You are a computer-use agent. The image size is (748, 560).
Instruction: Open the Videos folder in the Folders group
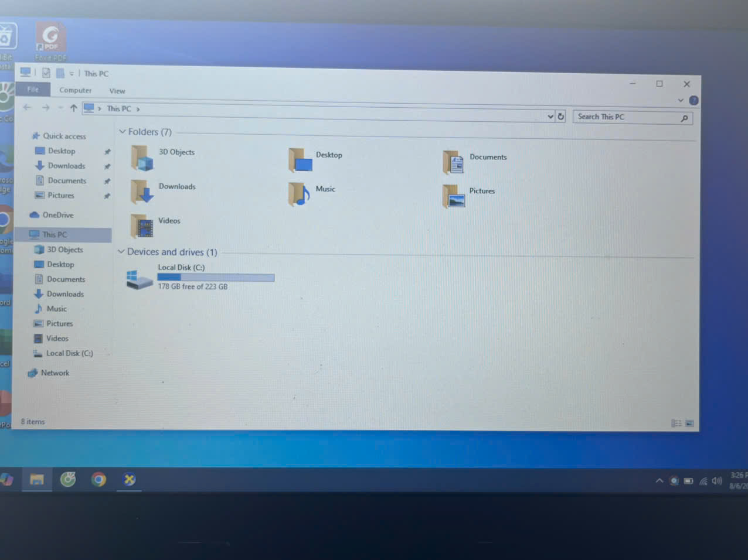(142, 226)
